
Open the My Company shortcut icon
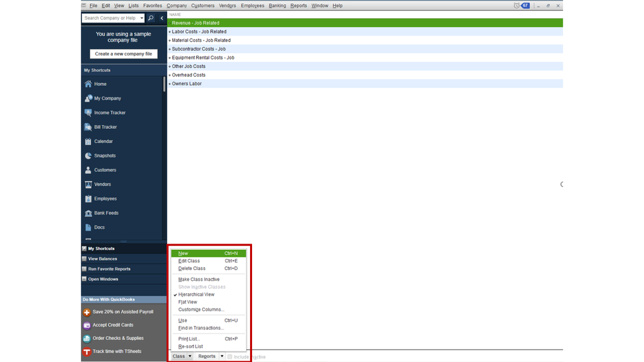tap(88, 98)
